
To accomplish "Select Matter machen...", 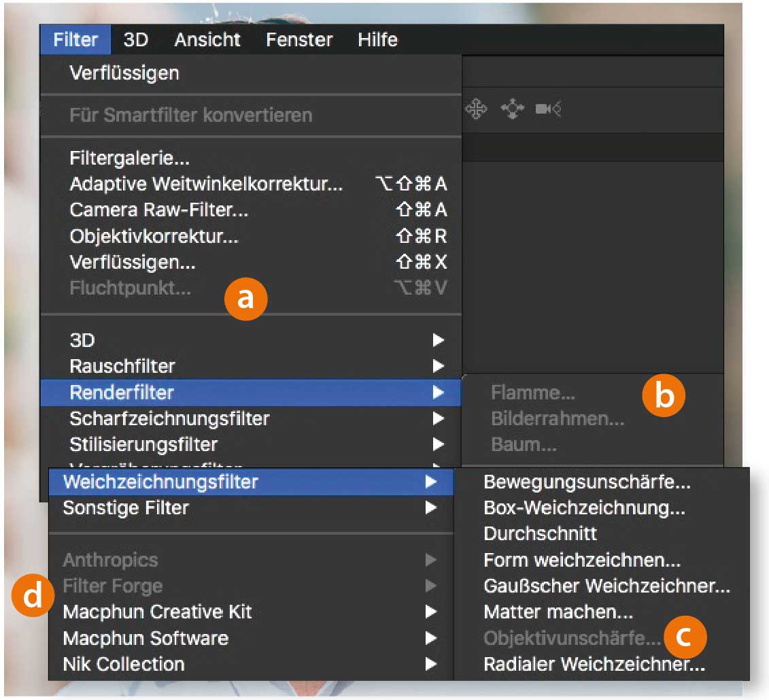I will (x=602, y=612).
